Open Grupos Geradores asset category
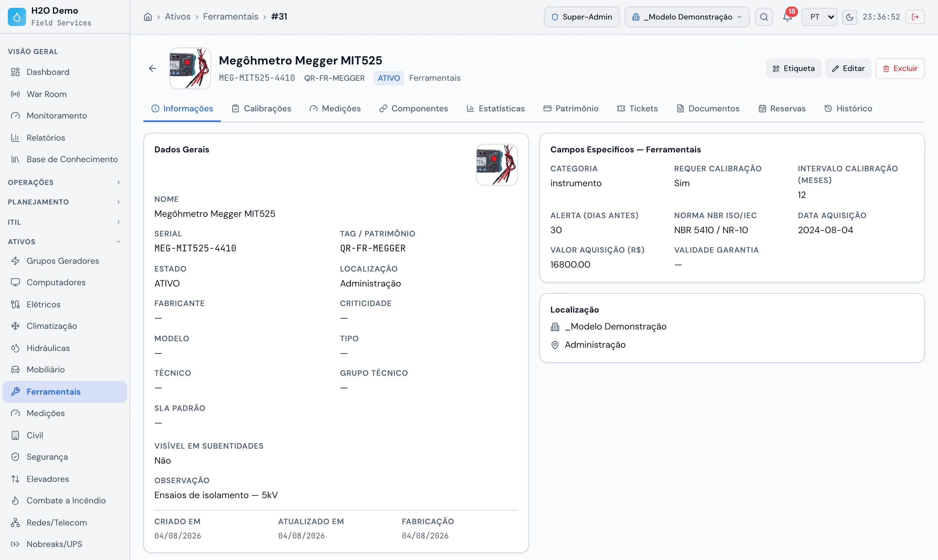This screenshot has width=938, height=560. tap(64, 261)
